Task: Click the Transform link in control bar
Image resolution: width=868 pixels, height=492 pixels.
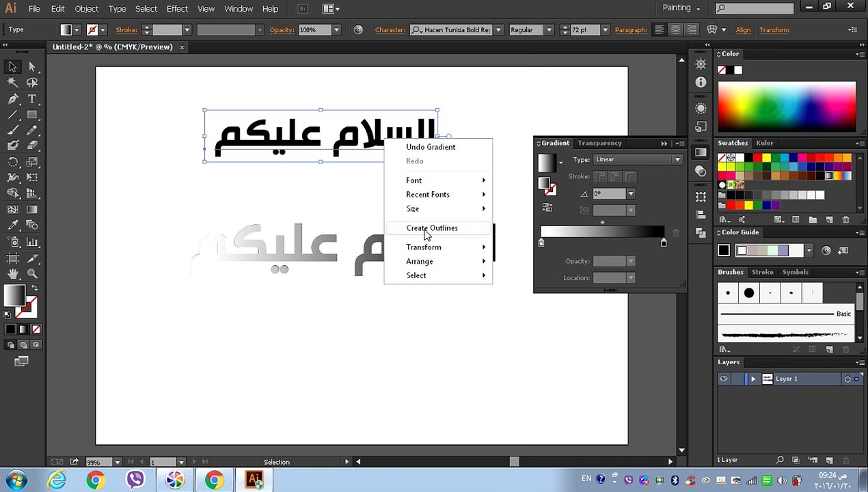Action: pos(774,30)
